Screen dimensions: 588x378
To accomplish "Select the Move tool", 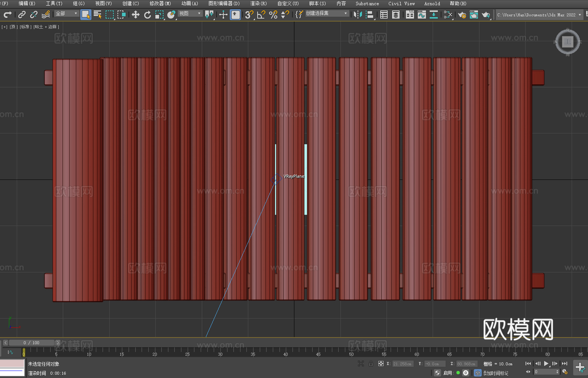I will [x=136, y=14].
